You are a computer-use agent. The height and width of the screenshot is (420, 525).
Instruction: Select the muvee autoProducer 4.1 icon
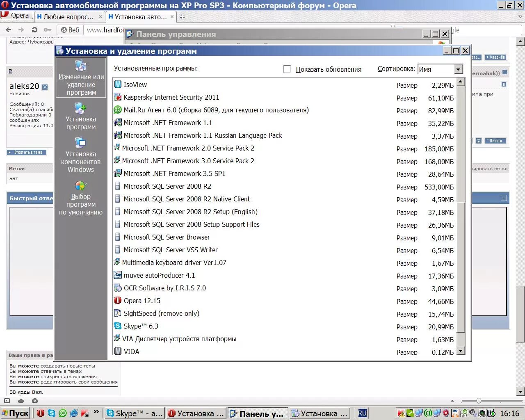[x=118, y=275]
